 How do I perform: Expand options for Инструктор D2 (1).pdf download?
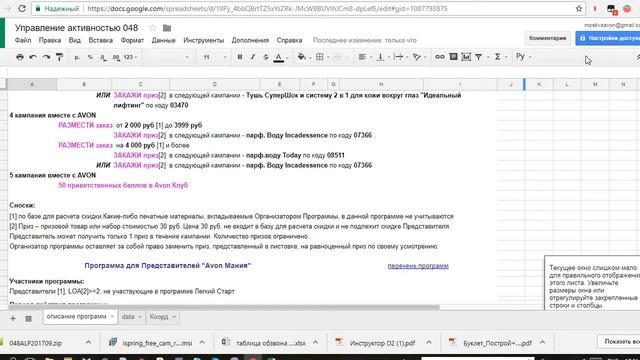(429, 343)
